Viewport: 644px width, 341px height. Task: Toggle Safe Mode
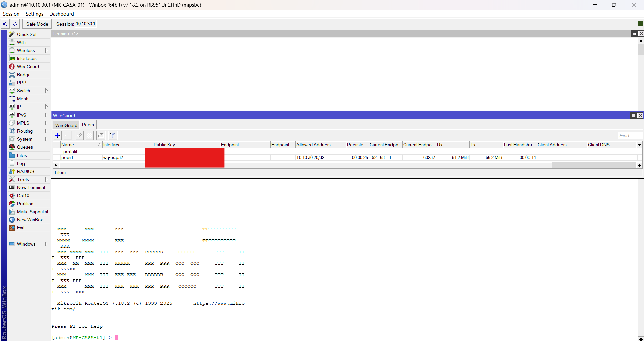click(37, 24)
